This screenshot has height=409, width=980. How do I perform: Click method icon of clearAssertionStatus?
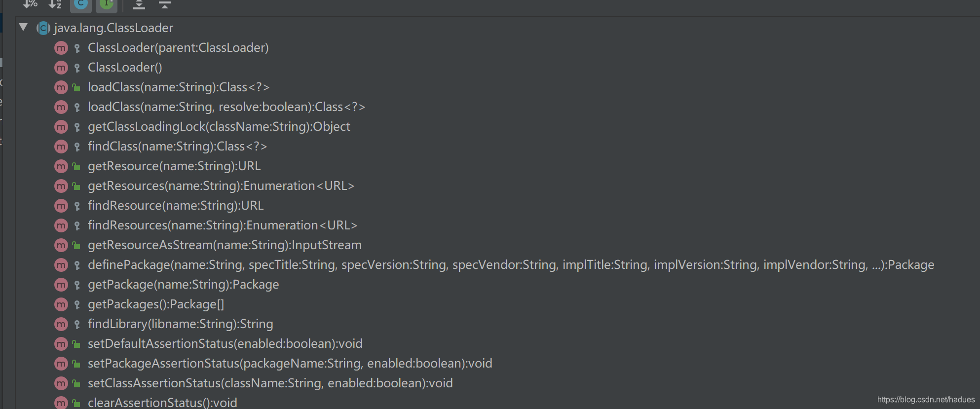click(61, 403)
